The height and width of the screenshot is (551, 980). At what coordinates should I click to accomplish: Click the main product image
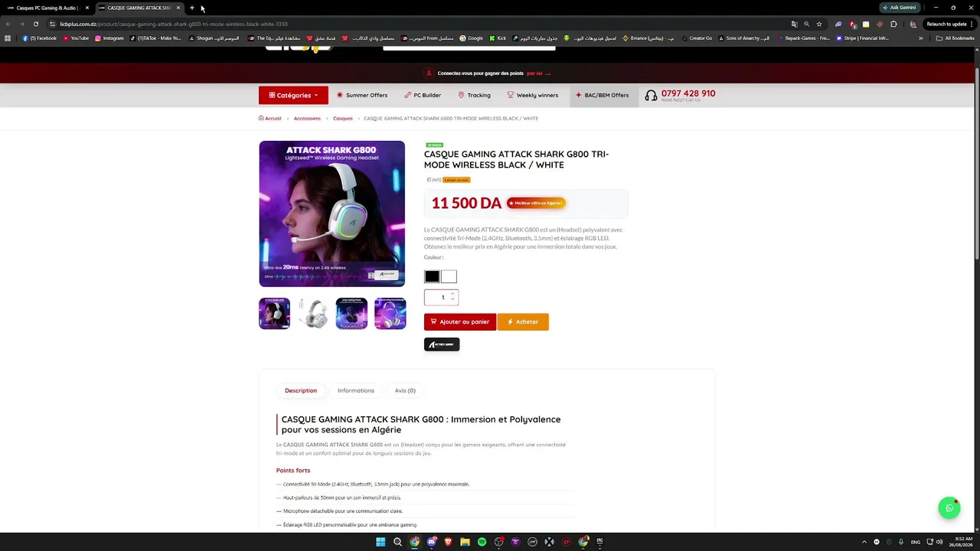(332, 214)
